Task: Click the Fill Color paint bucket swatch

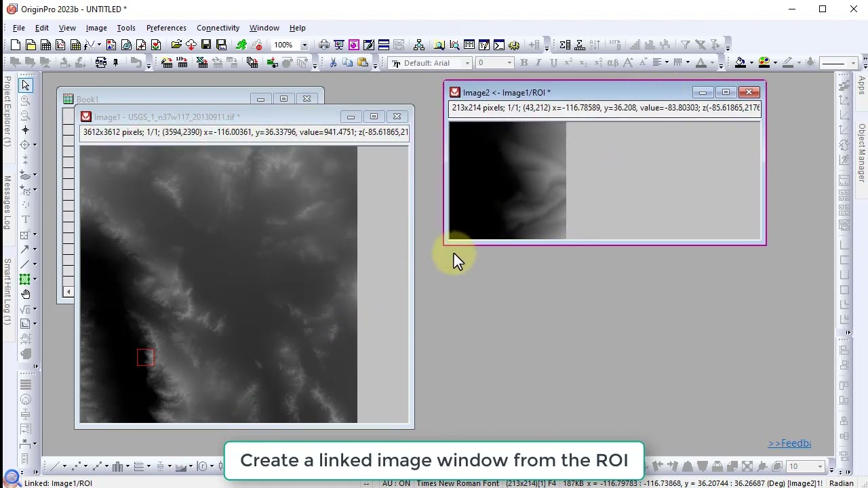Action: 741,63
